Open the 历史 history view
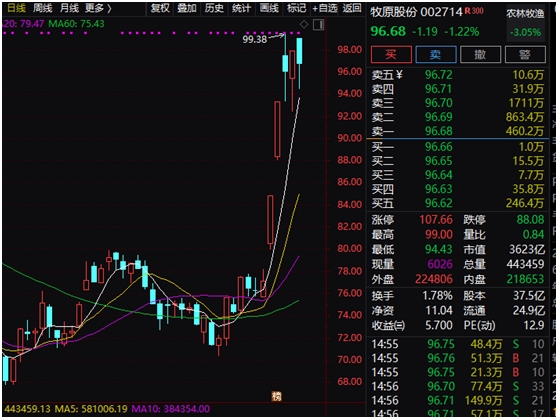 [x=214, y=8]
